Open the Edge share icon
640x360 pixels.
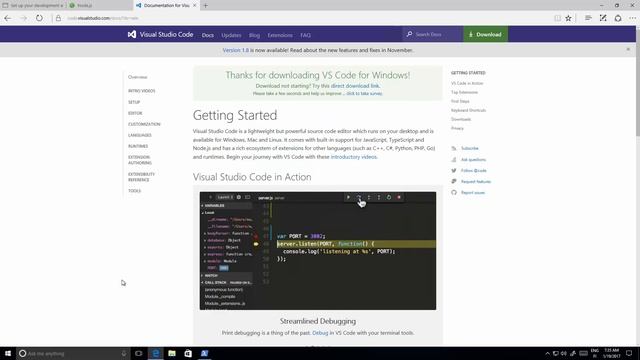pyautogui.click(x=618, y=18)
